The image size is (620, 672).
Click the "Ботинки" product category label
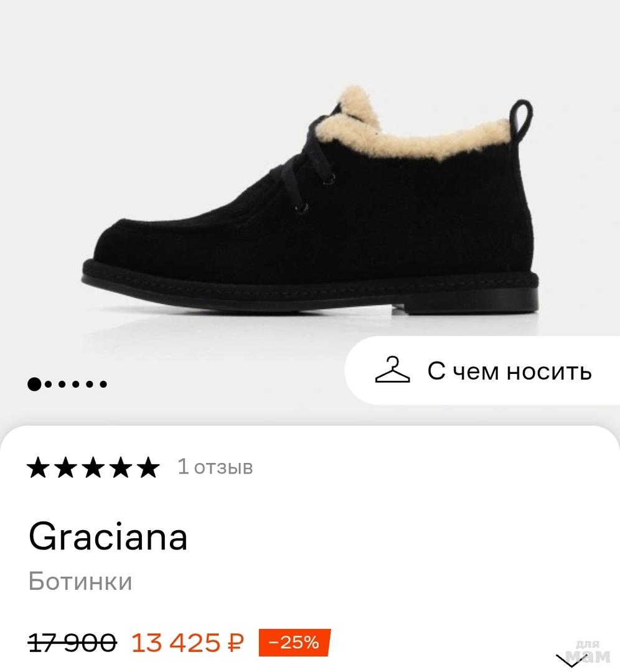pos(80,582)
